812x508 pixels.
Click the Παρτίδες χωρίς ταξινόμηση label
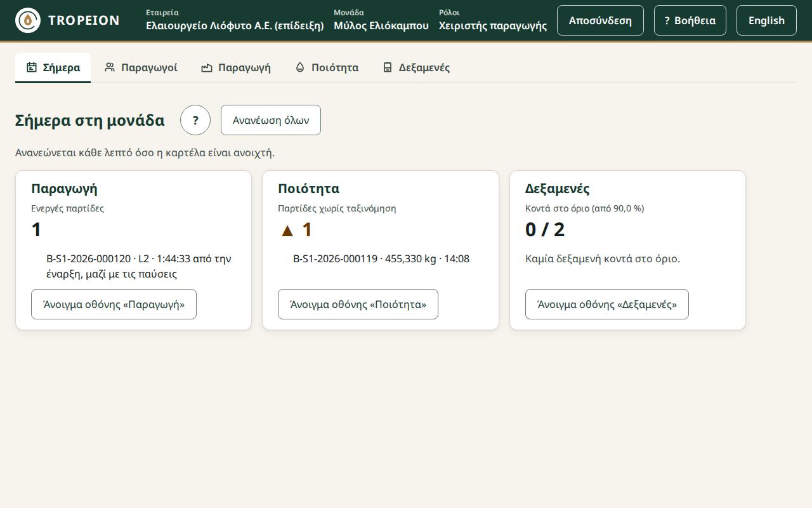coord(337,208)
